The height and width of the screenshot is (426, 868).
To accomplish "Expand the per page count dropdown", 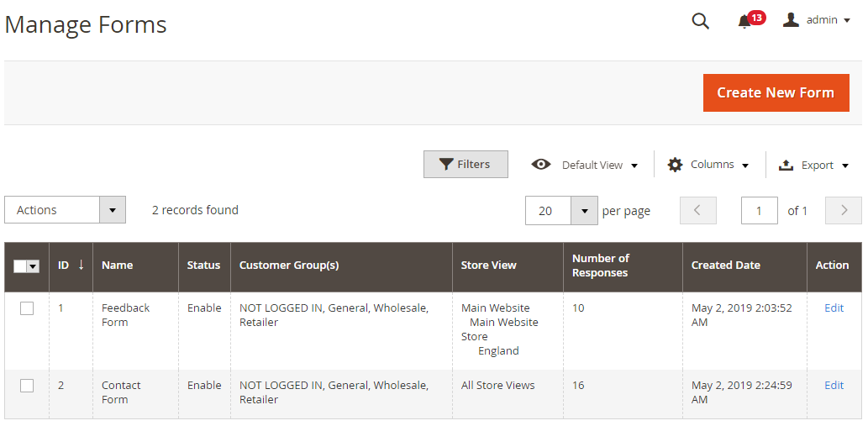I will (584, 211).
